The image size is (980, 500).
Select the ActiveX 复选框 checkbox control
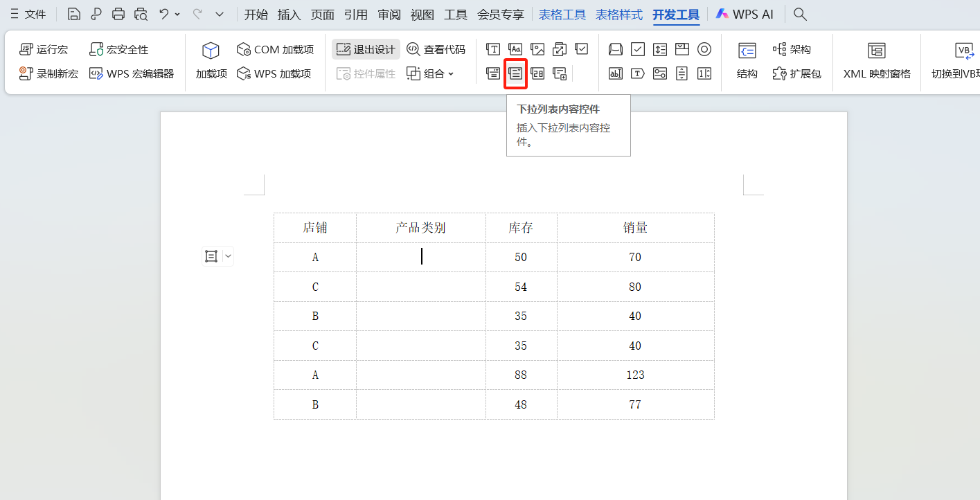coord(637,49)
